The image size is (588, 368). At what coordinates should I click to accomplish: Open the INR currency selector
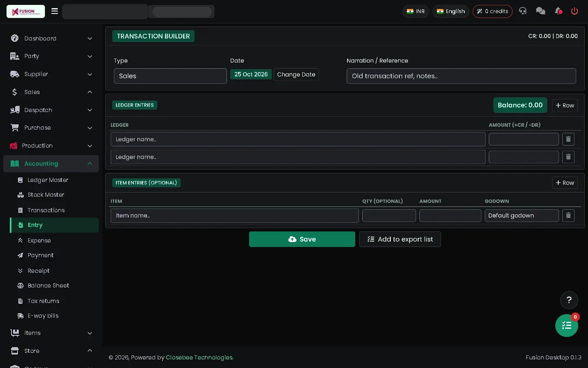pos(416,11)
